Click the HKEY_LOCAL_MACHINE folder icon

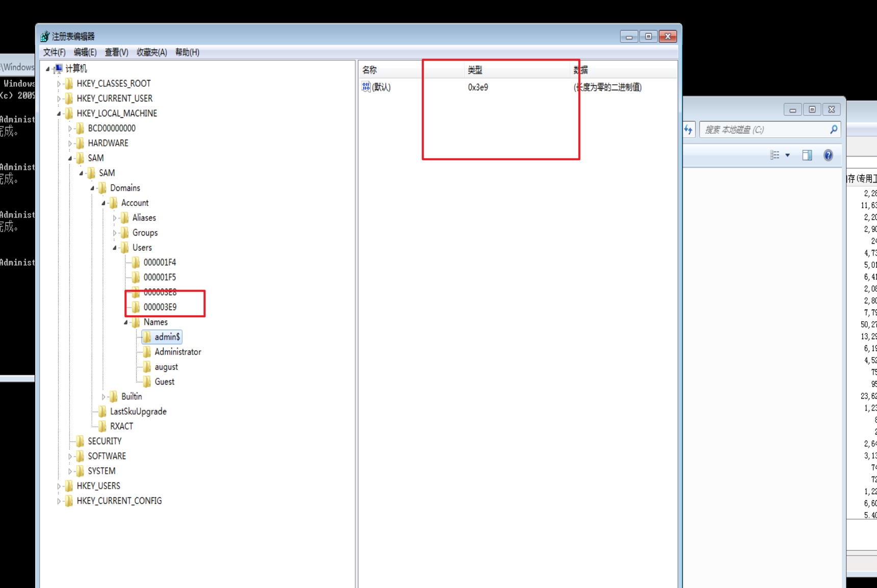tap(69, 113)
